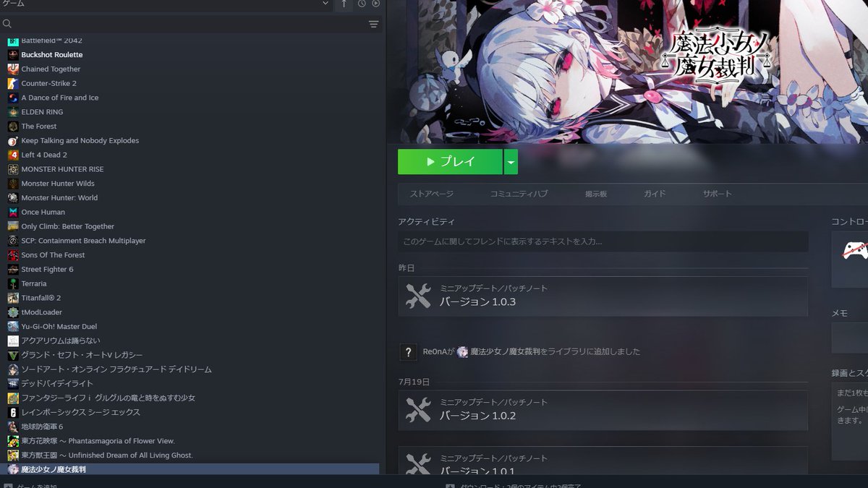Viewport: 868px width, 488px height.
Task: Click the wrench icon beside バージョン 1.0.1
Action: [418, 463]
